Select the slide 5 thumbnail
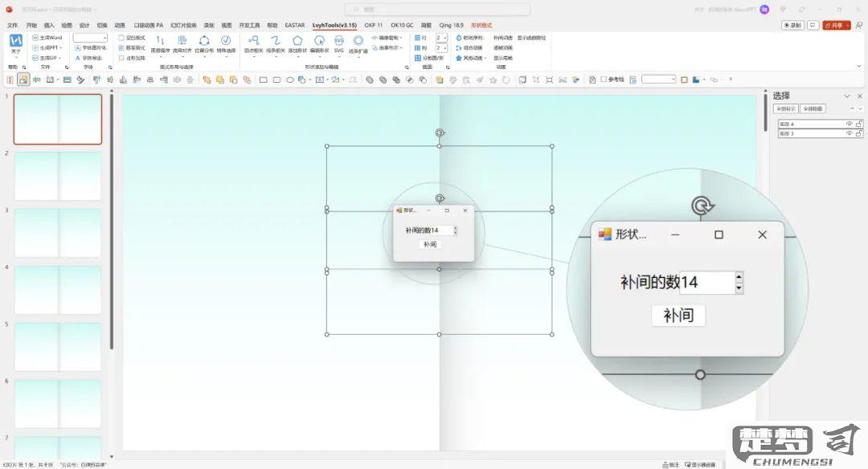868x469 pixels. click(x=58, y=347)
